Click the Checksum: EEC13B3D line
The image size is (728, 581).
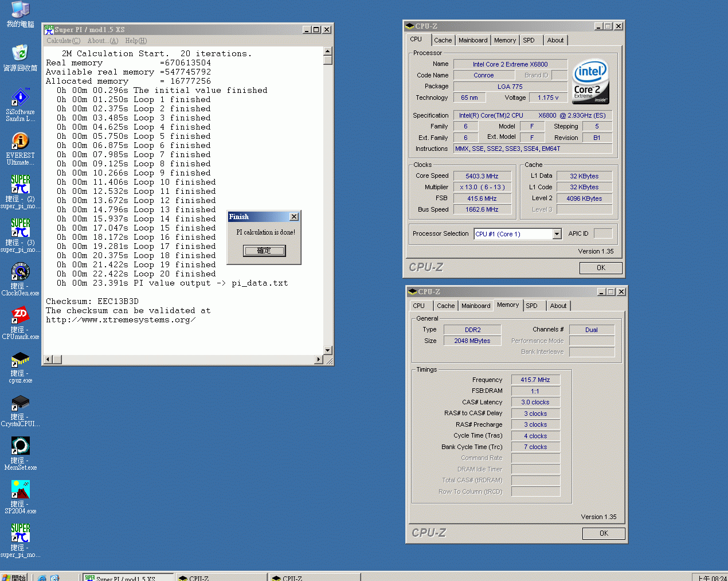92,302
